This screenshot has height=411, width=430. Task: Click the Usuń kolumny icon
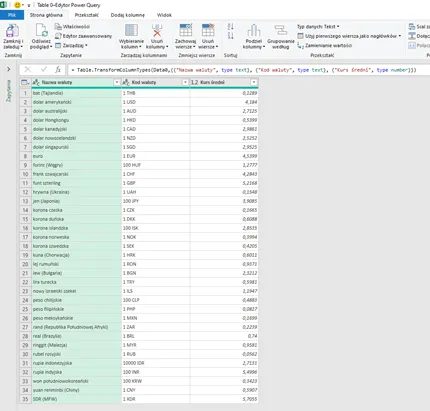(157, 30)
